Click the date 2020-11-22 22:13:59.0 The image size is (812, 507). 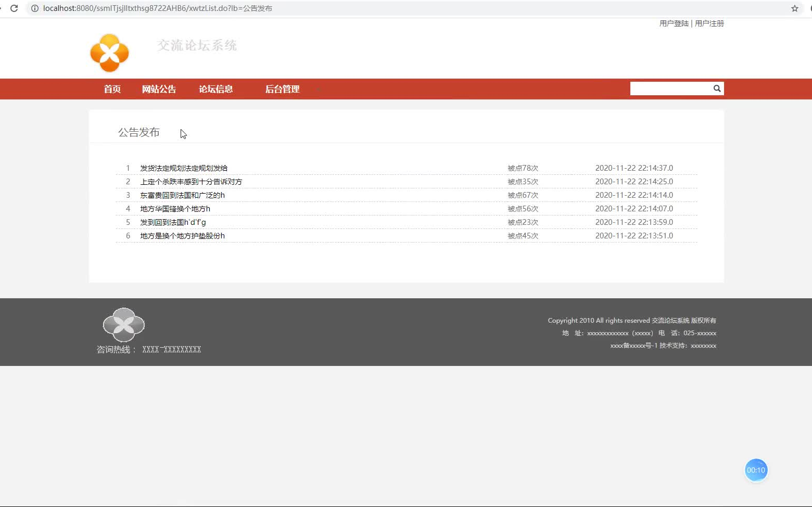tap(634, 222)
